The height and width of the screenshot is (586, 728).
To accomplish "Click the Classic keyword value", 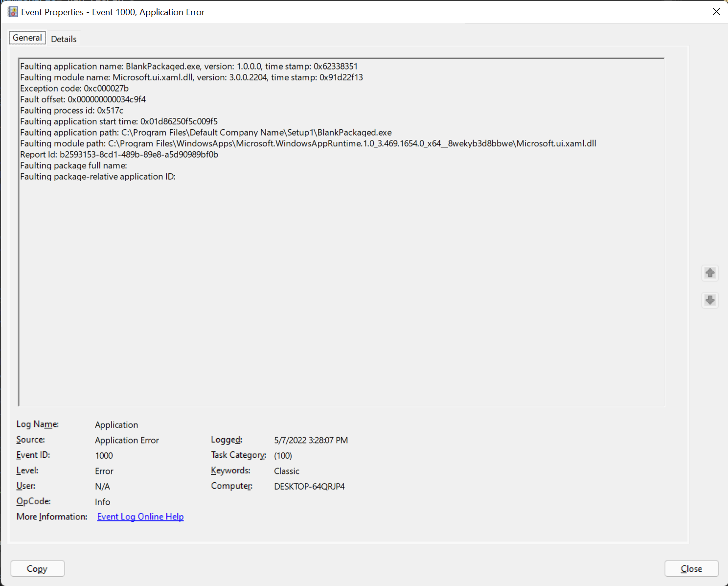I will coord(287,470).
